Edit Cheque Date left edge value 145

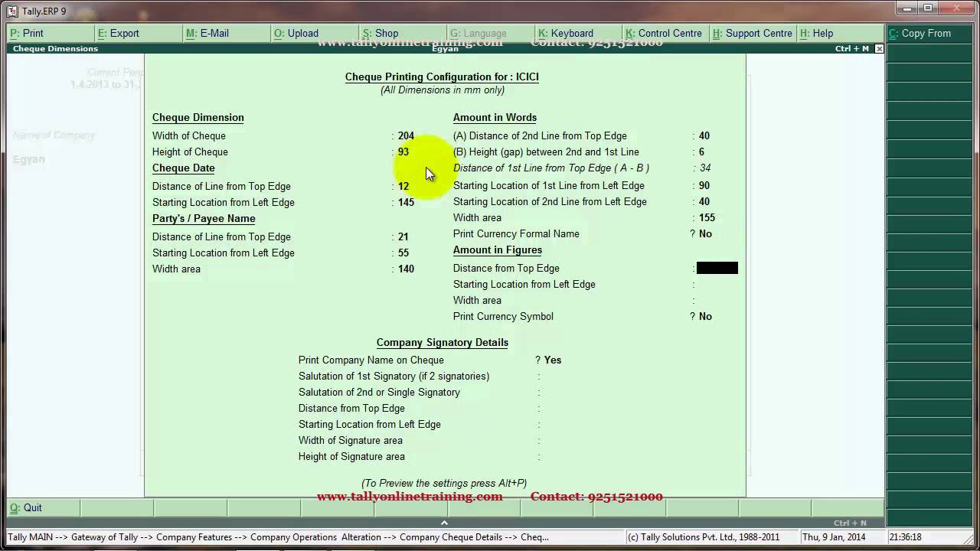point(406,202)
